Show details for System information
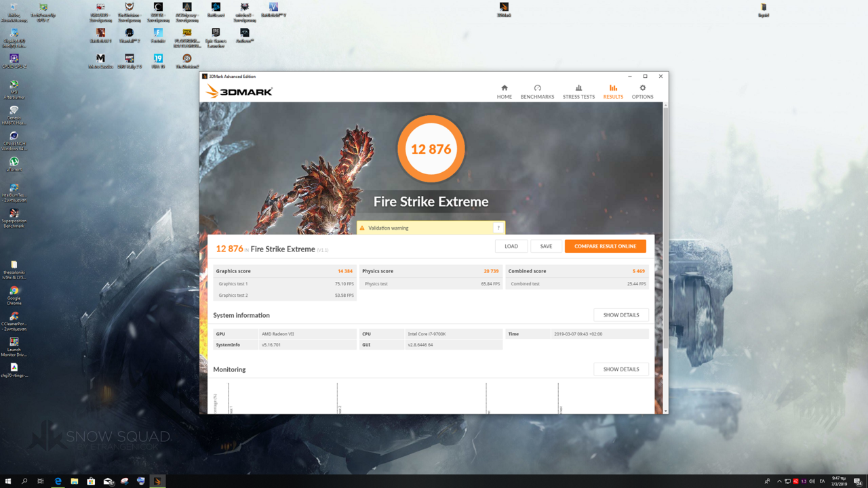Screen dimensions: 868x488 (x=621, y=315)
